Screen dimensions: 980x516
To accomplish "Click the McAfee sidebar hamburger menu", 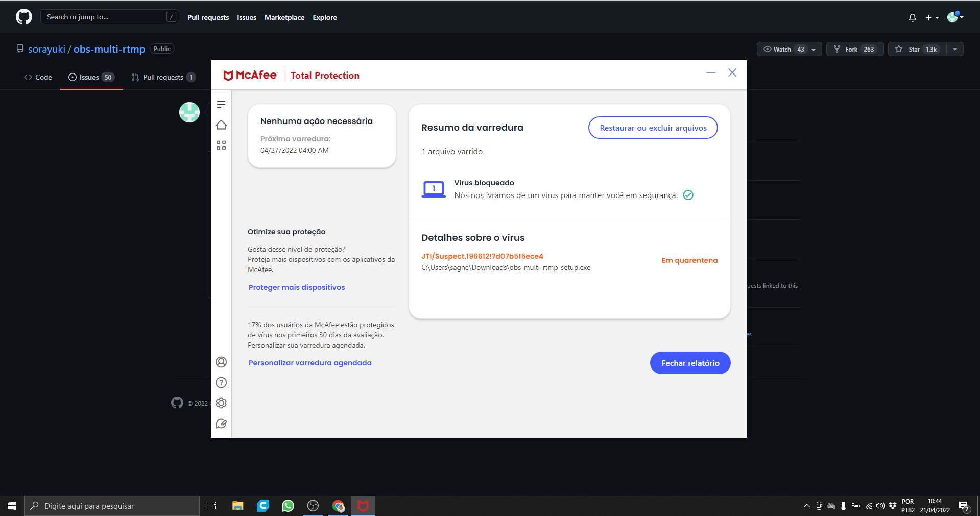I will [221, 104].
